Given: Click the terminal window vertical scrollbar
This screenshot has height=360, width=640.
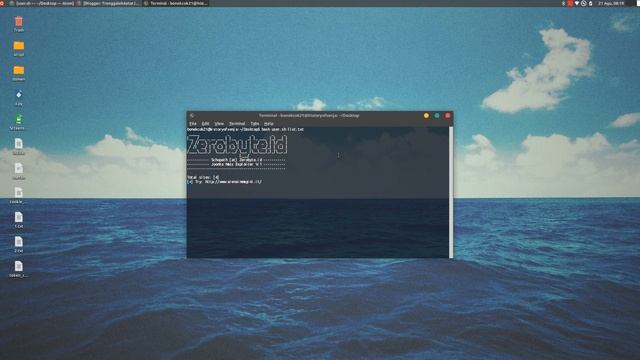Looking at the screenshot, I should [451, 192].
